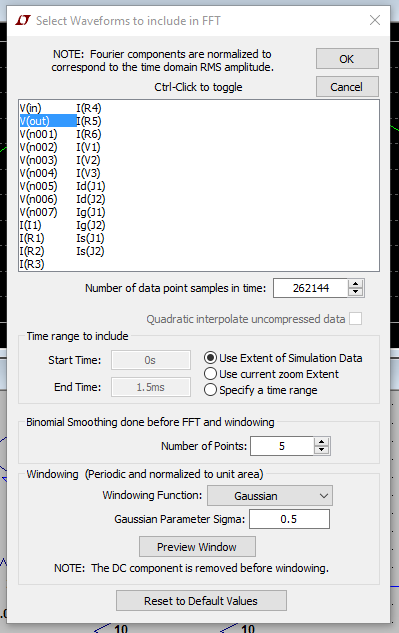Viewport: 399px width, 633px height.
Task: Select I(V1) in waveform list
Action: (88, 147)
